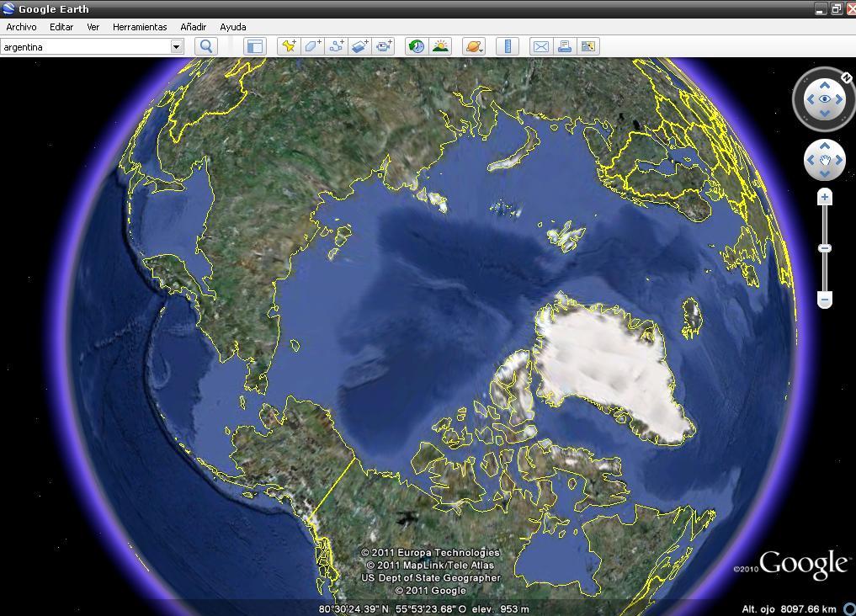Click the eye icon in look joystick
The width and height of the screenshot is (856, 616).
[x=825, y=98]
